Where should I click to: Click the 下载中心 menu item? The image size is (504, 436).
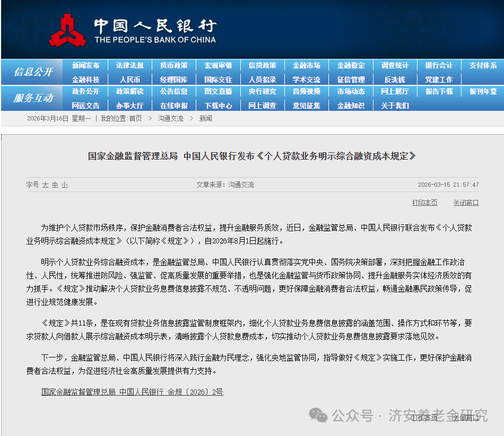point(218,106)
